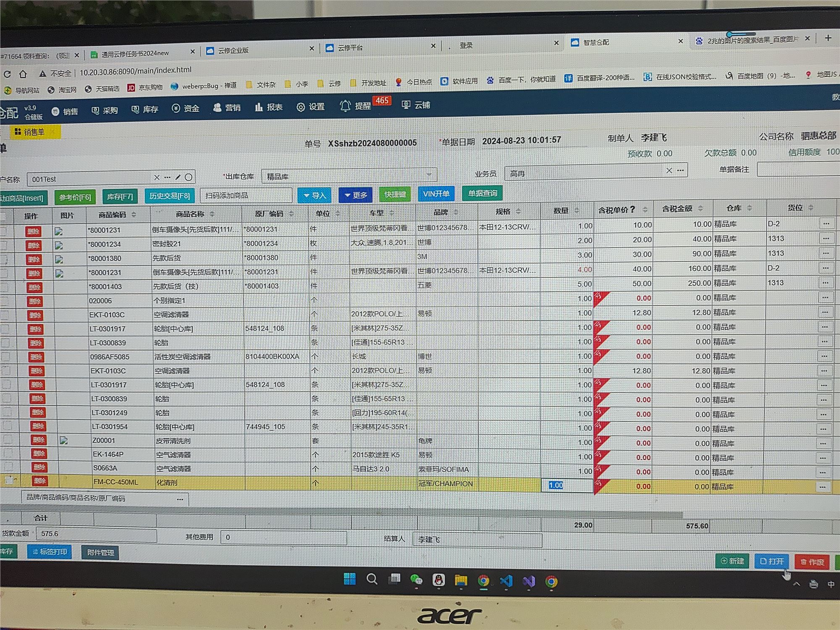
Task: Expand the 更多 more options dropdown
Action: tap(355, 195)
